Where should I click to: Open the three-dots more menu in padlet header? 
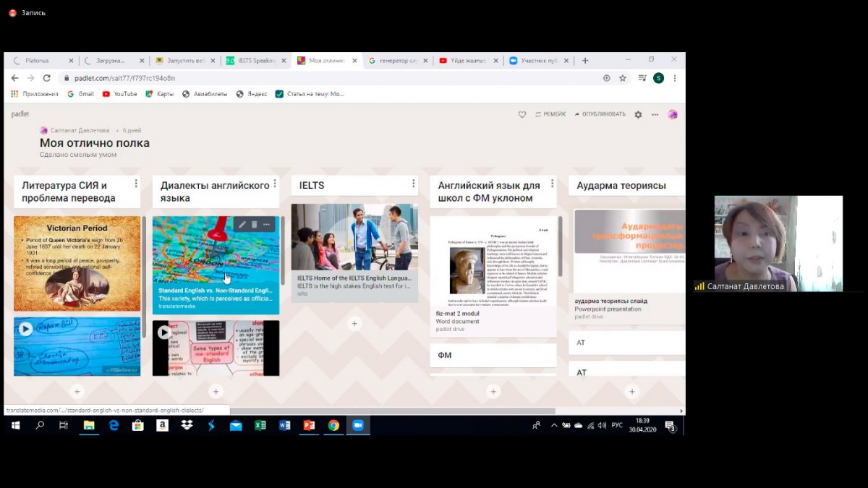coord(655,114)
